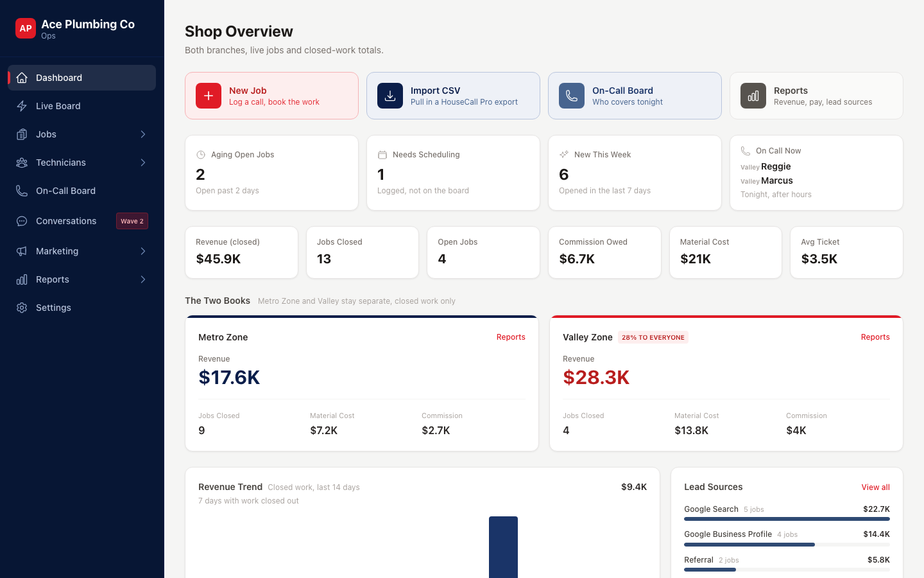Expand the Marketing submenu chevron
The image size is (924, 578).
pos(143,251)
